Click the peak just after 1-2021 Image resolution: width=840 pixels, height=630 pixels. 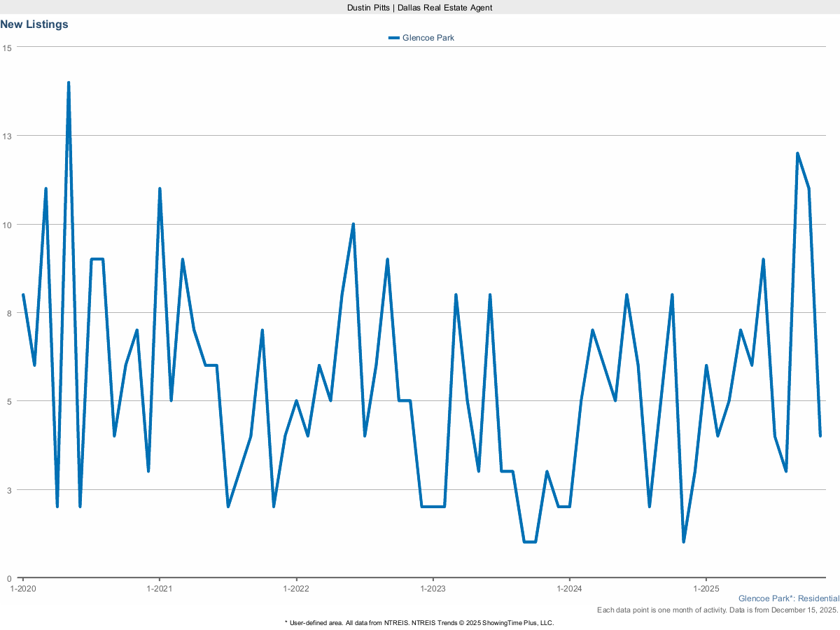point(160,188)
